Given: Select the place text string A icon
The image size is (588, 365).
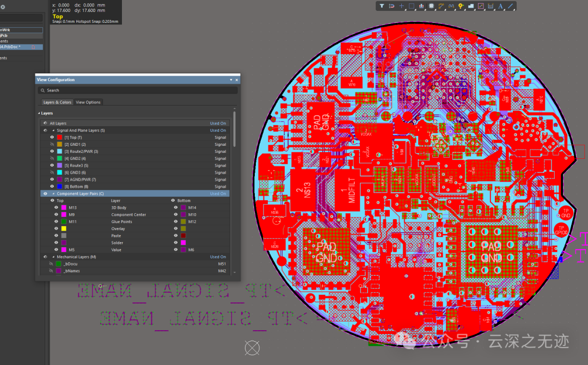Looking at the screenshot, I should 501,6.
